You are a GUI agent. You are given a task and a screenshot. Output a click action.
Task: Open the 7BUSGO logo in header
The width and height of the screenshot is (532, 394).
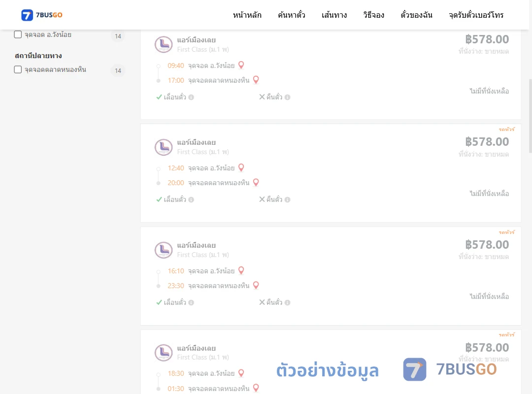42,15
